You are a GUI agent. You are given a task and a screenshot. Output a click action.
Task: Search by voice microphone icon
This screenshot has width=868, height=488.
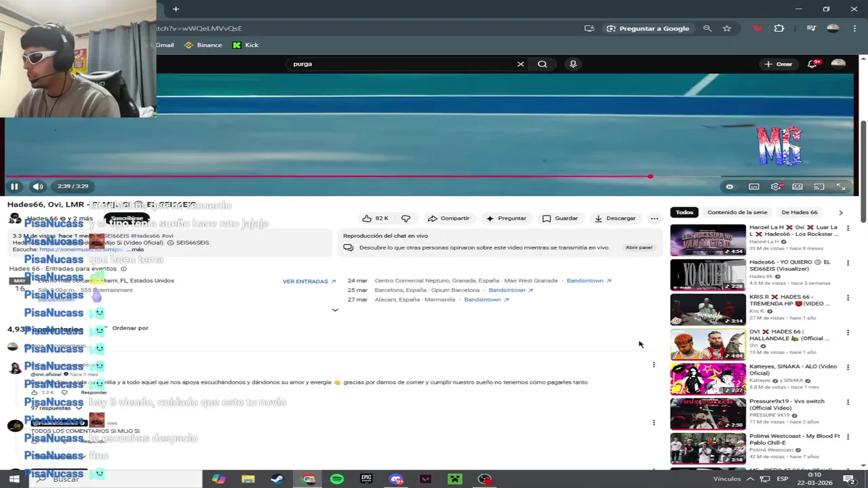coord(573,64)
